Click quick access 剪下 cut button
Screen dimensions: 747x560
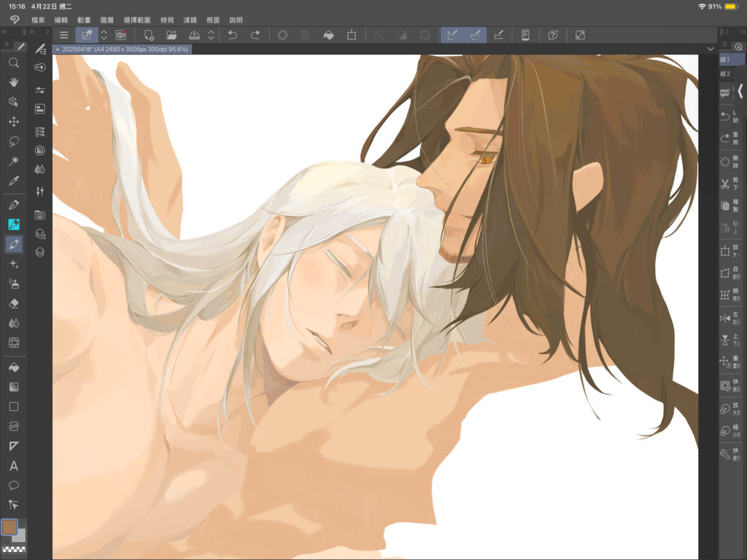(x=729, y=183)
